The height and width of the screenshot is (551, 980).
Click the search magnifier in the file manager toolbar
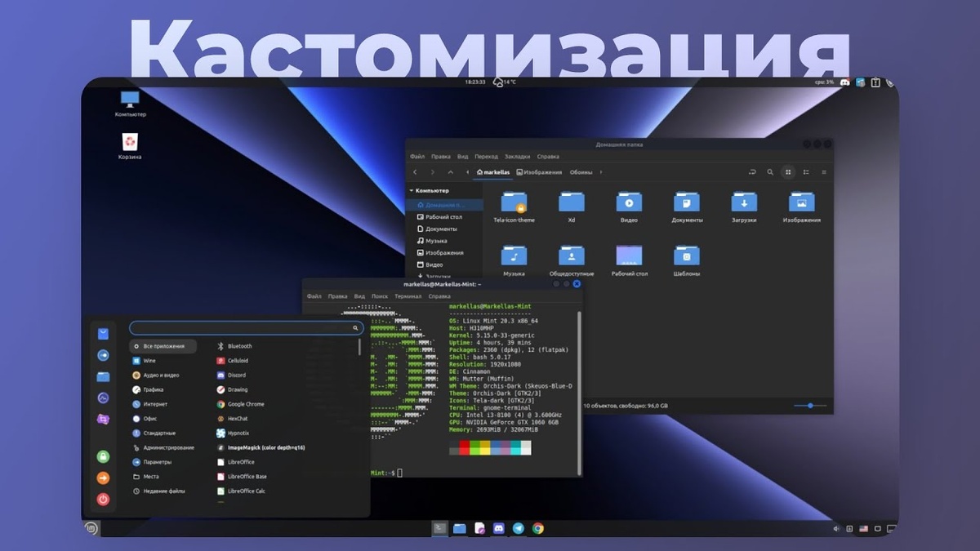769,172
